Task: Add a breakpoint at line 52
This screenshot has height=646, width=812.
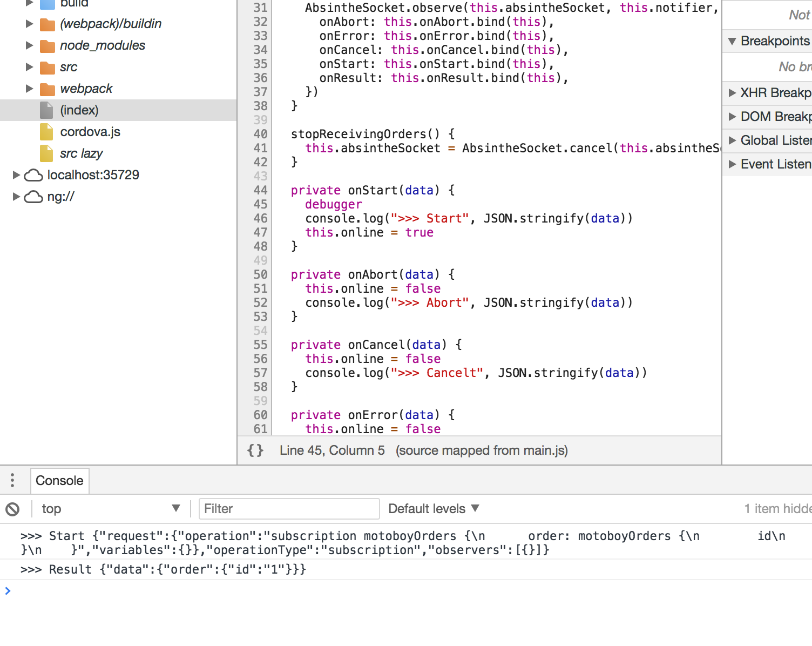Action: 260,302
